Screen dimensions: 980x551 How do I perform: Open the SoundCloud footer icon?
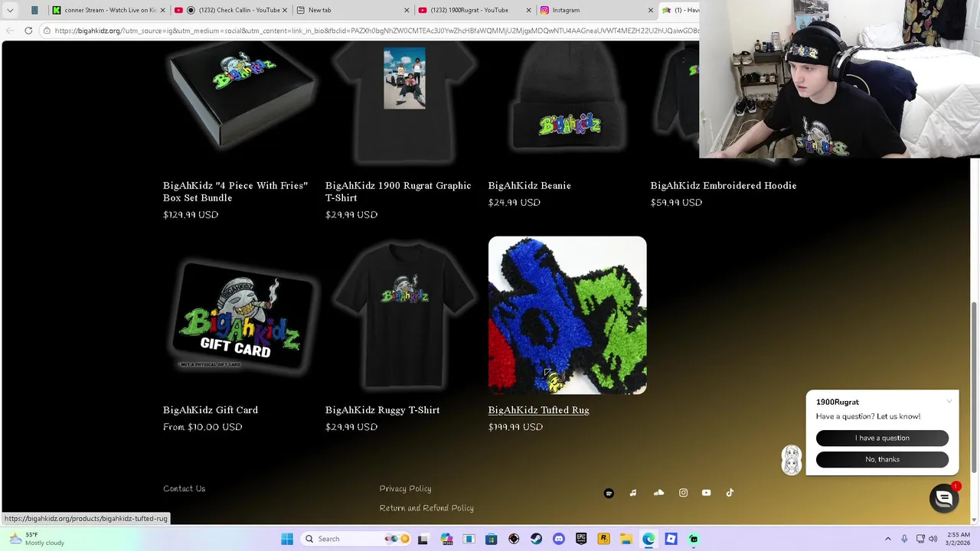coord(658,493)
